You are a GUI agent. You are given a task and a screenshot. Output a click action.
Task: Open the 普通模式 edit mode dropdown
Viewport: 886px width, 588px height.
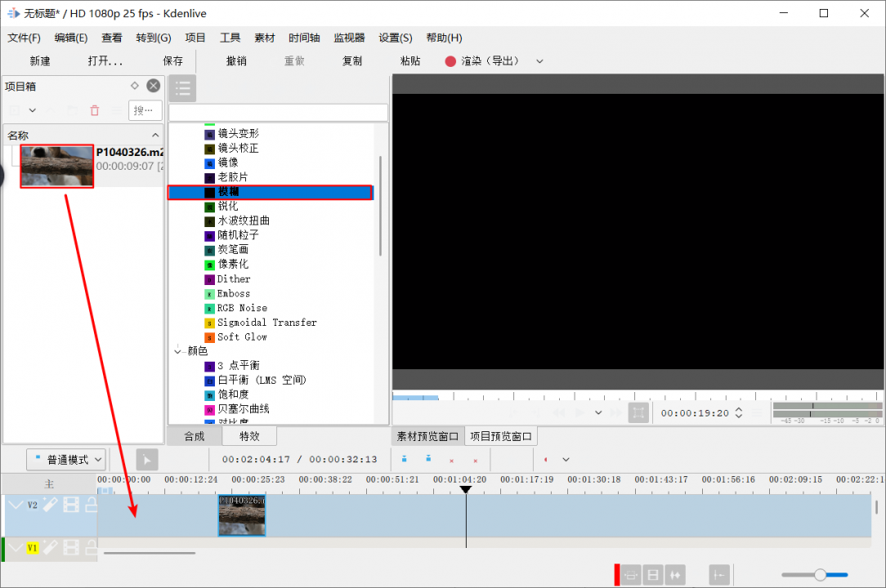(66, 460)
